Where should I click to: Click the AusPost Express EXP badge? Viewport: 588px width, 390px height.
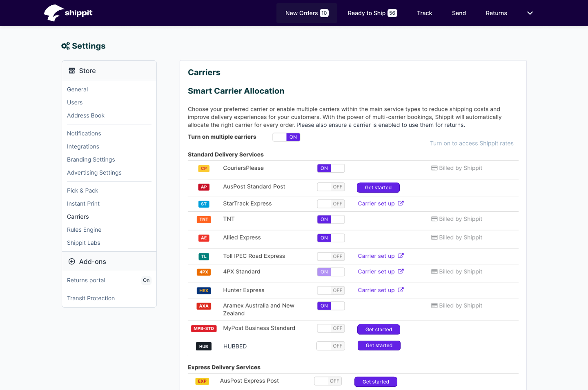202,381
